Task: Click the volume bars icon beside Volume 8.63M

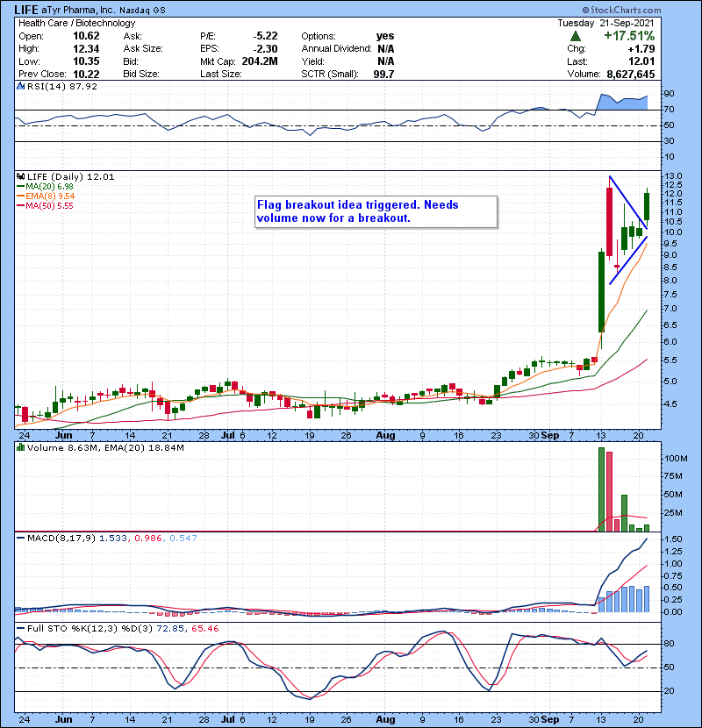Action: (20, 447)
